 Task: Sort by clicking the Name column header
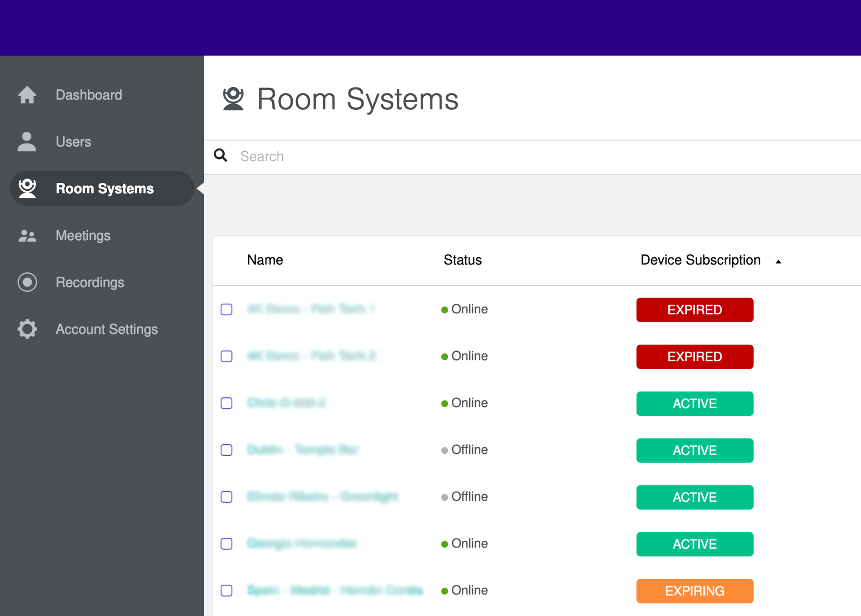coord(265,260)
